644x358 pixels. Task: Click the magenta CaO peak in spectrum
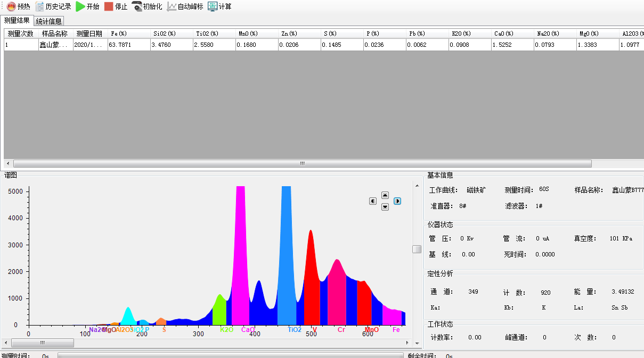[241, 255]
